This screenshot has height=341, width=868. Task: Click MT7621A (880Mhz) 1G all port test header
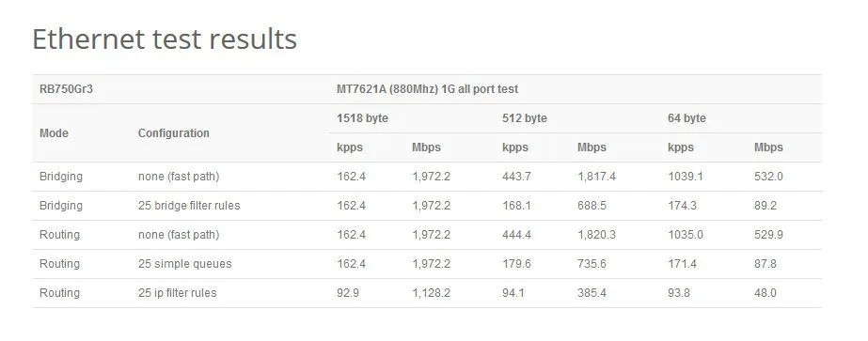click(x=427, y=89)
